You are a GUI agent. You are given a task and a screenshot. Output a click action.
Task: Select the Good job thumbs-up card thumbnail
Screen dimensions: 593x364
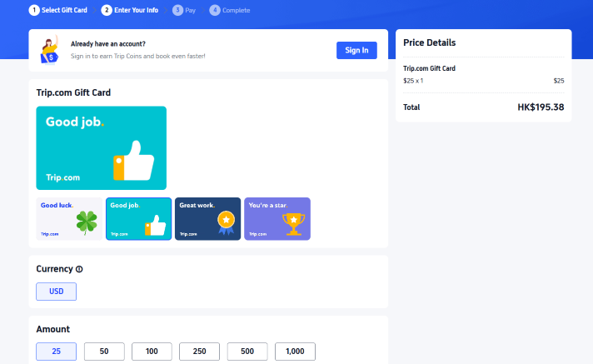click(x=138, y=219)
